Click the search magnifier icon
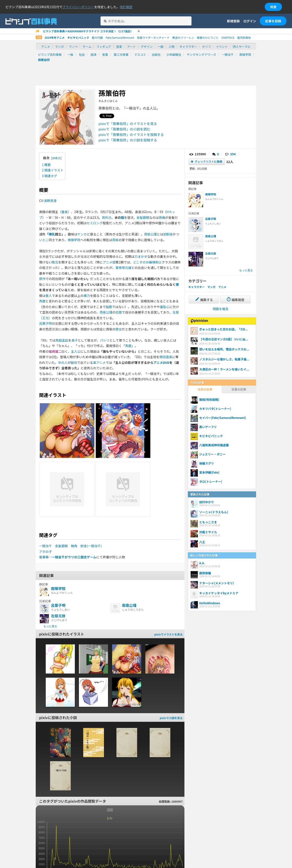Viewport: 292px width, 868px height. tap(105, 21)
